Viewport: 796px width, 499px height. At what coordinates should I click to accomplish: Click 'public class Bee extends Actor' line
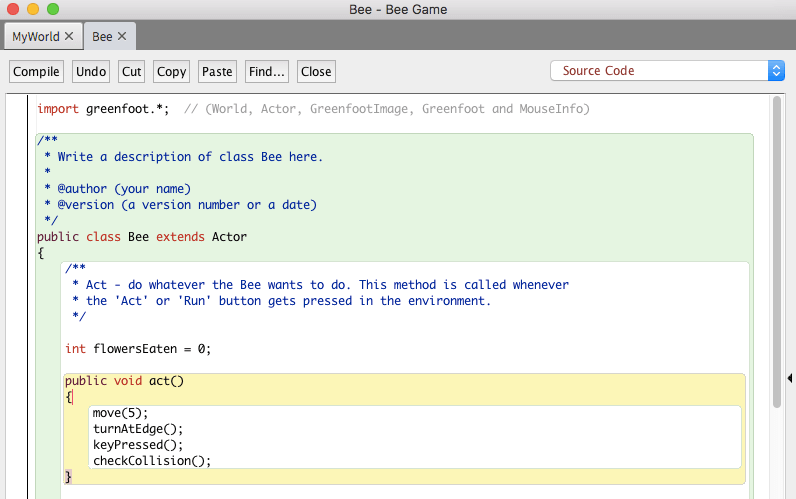pyautogui.click(x=142, y=237)
